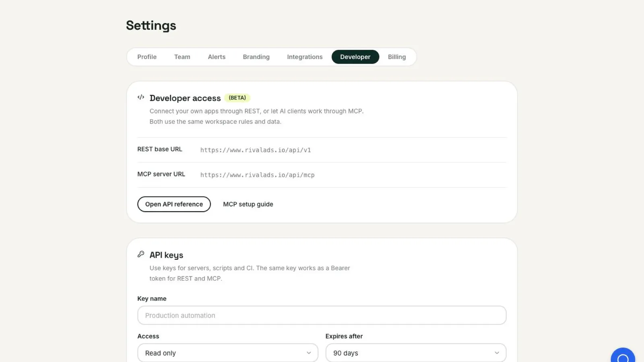
Task: Click the API keys heading text
Action: tap(166, 255)
